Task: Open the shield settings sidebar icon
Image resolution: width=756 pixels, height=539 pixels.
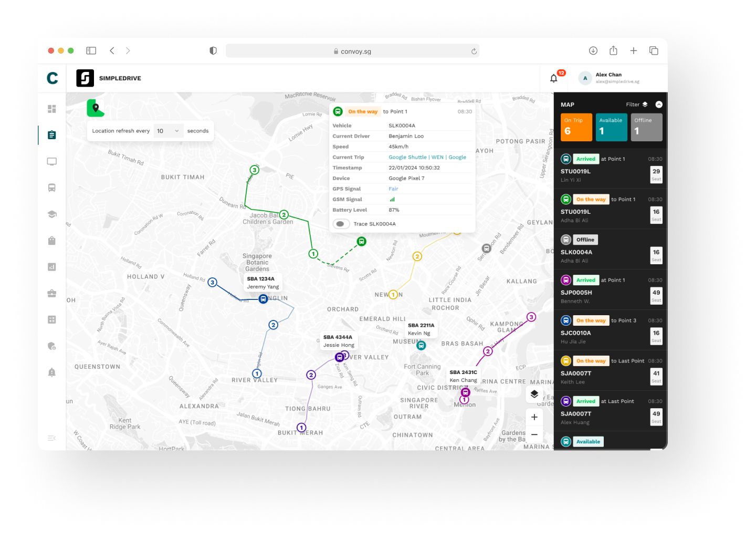Action: pos(51,346)
